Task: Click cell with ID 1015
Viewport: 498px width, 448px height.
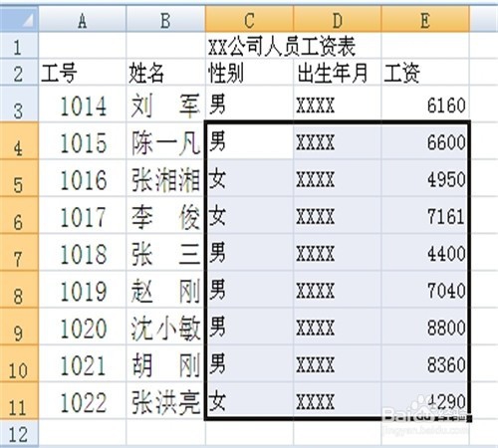Action: (x=83, y=140)
